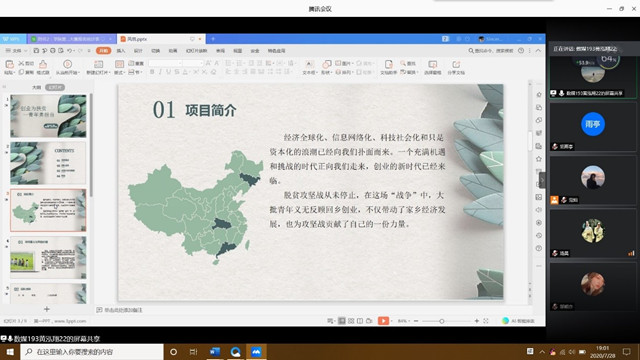The image size is (640, 360).
Task: Click the paste icon in the WPS ribbon
Action: [9, 64]
